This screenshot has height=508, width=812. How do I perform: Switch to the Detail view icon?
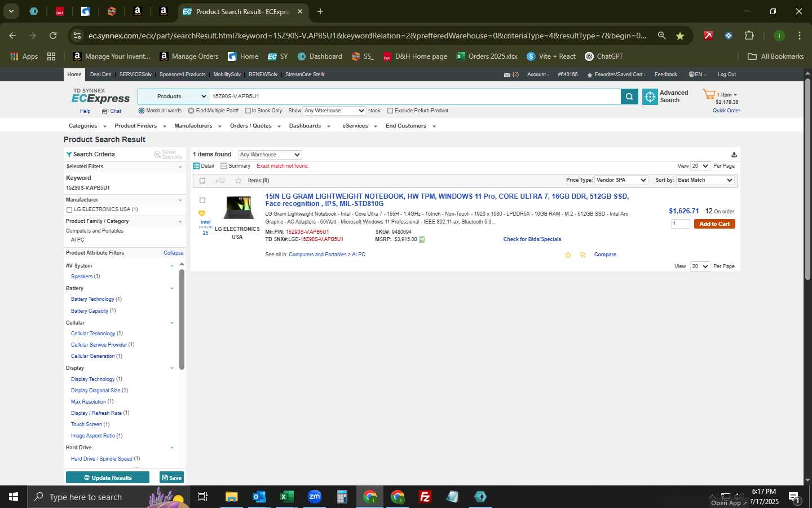point(196,166)
